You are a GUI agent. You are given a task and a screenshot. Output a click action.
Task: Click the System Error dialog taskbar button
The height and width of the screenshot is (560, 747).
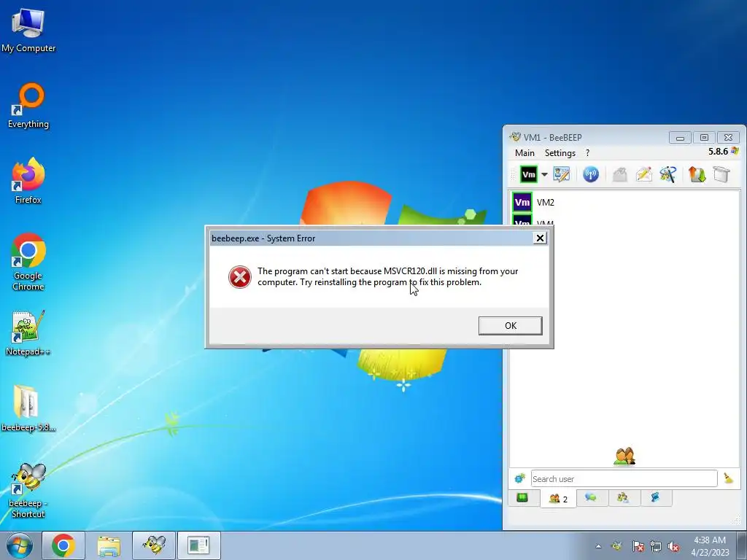(198, 545)
